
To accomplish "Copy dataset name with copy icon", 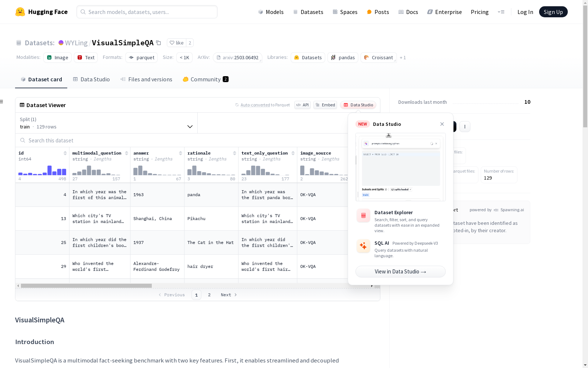I will (x=158, y=43).
